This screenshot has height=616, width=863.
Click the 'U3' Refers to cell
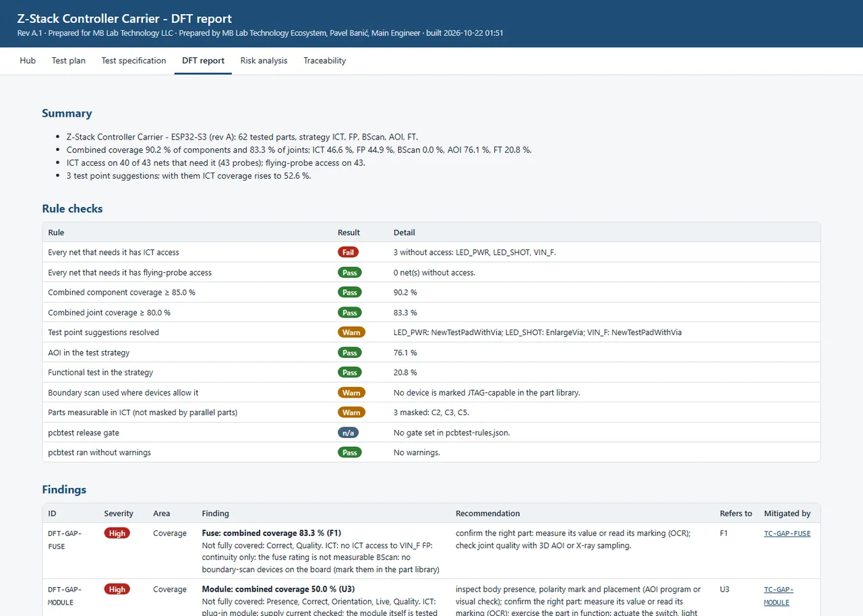725,589
